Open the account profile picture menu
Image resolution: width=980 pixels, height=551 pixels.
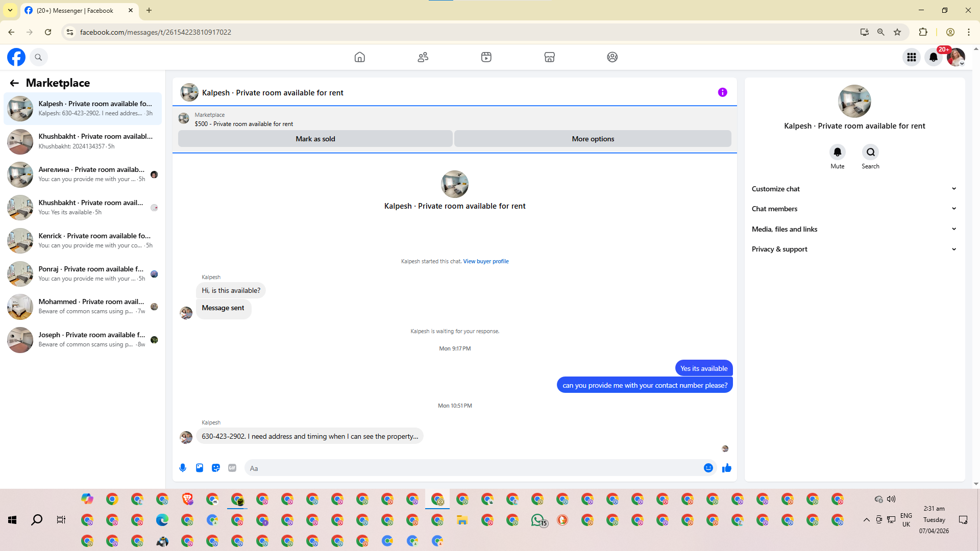tap(956, 57)
